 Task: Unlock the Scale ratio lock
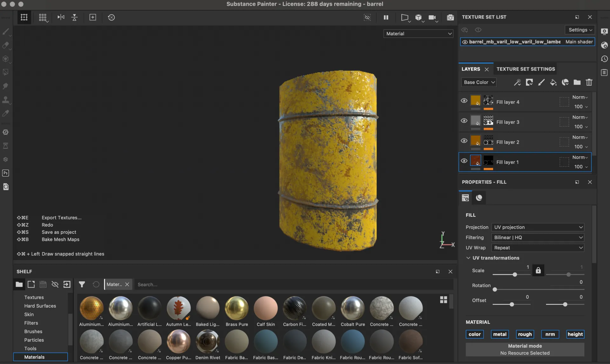[x=538, y=270]
